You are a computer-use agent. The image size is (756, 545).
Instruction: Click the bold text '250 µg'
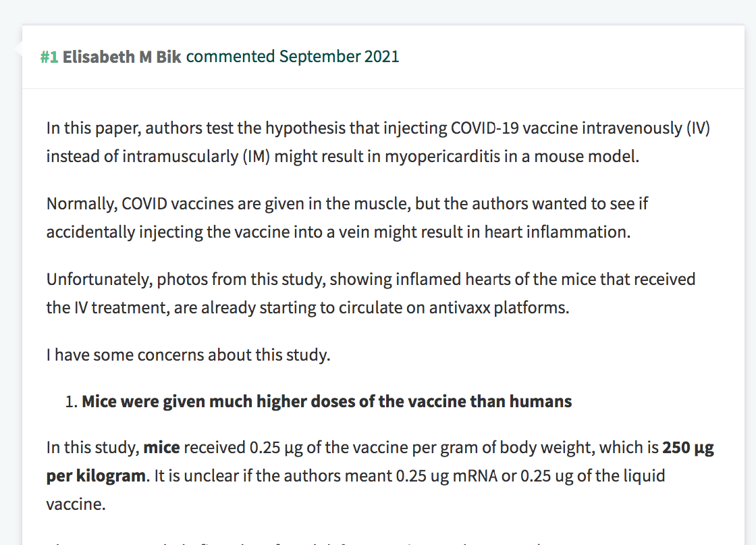point(688,448)
